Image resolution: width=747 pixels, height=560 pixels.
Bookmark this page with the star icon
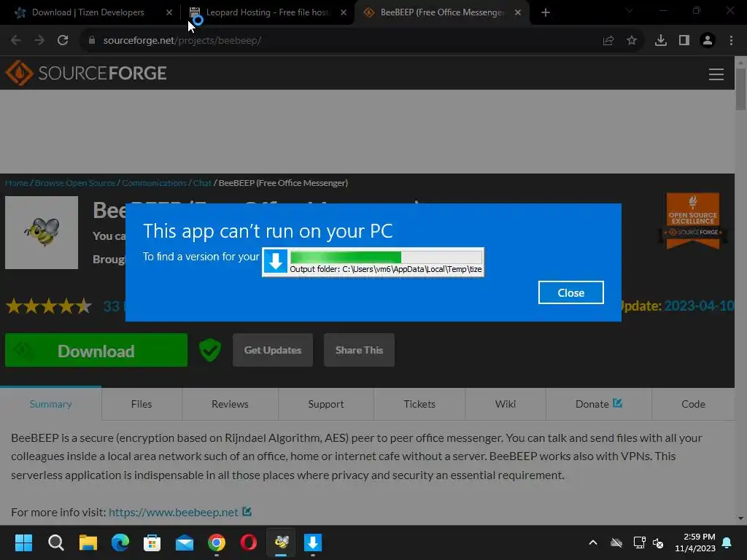pyautogui.click(x=632, y=41)
